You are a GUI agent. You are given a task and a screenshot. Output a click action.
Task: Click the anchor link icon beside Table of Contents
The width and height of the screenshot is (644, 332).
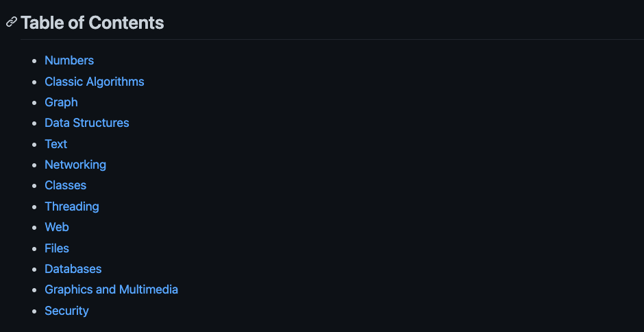tap(11, 22)
